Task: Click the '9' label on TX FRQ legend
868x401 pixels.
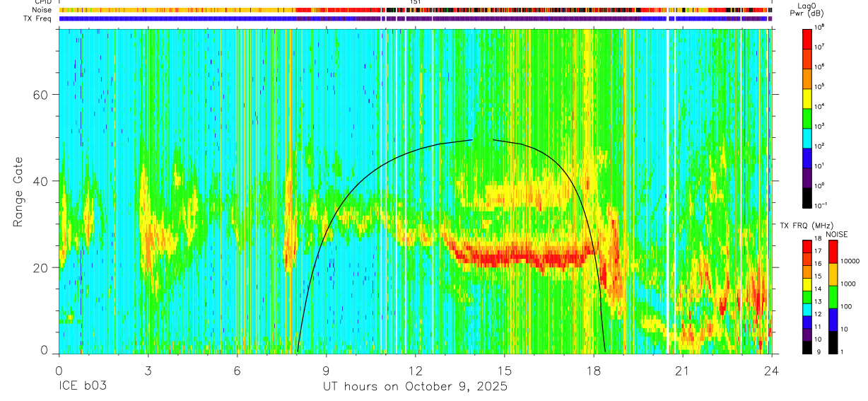Action: pyautogui.click(x=819, y=353)
